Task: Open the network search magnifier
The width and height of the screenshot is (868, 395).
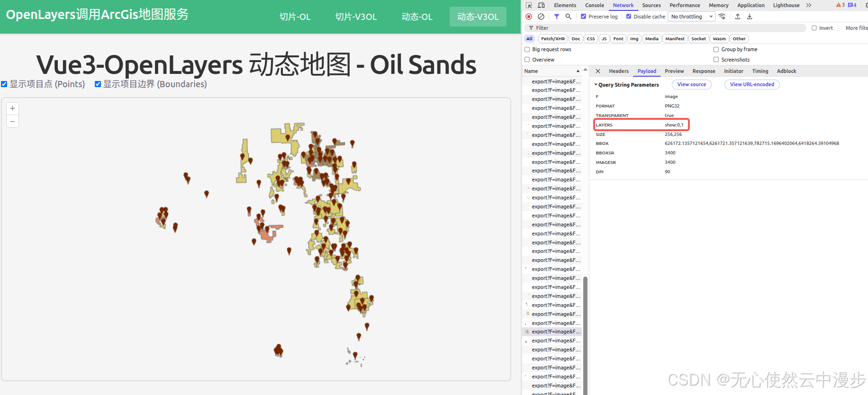Action: pos(569,17)
